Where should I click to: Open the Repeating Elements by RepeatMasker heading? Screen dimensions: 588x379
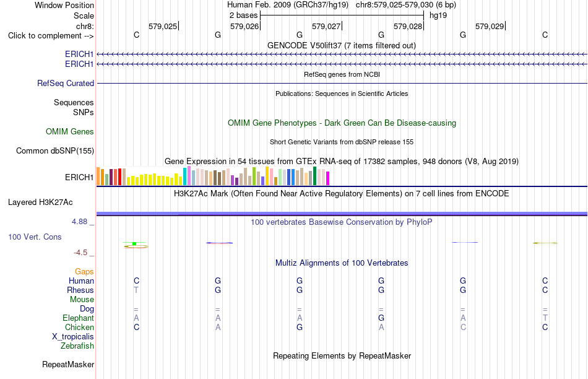tap(342, 355)
